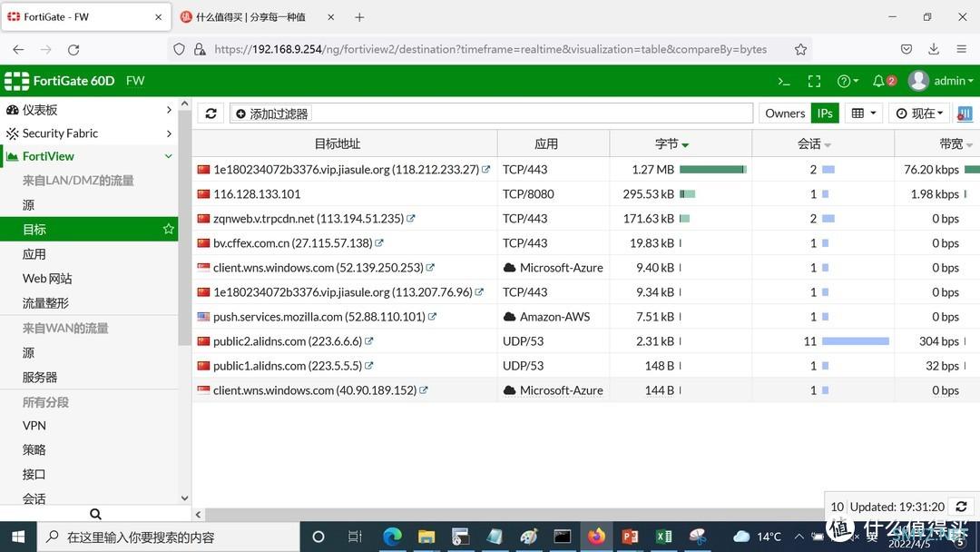Click the browser reload button
980x552 pixels.
point(73,49)
